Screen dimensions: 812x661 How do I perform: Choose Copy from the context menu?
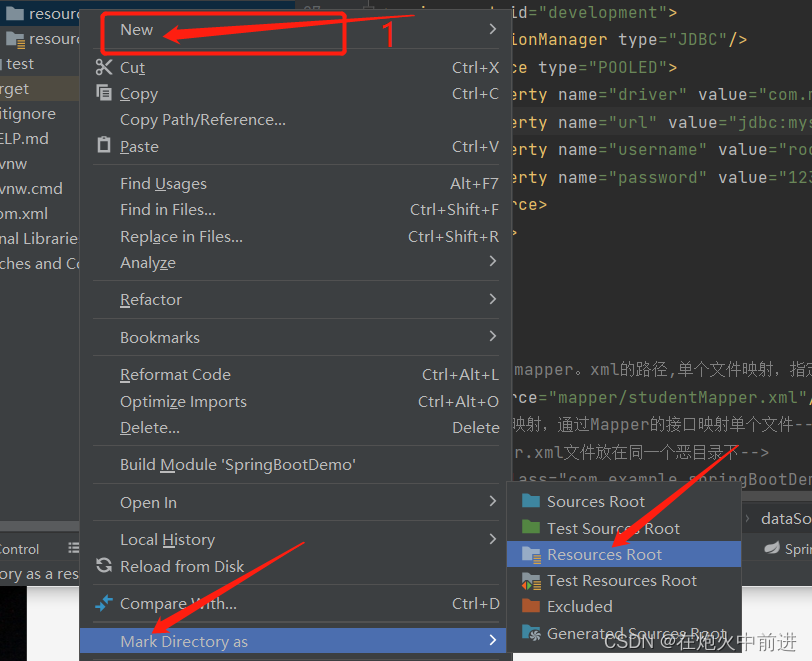coord(296,94)
